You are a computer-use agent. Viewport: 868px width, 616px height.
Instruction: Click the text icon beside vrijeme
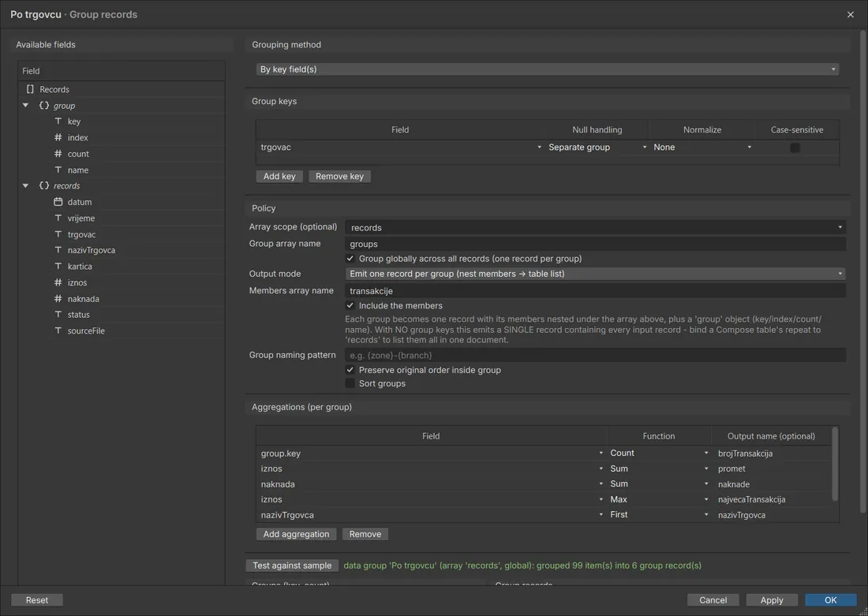click(58, 218)
